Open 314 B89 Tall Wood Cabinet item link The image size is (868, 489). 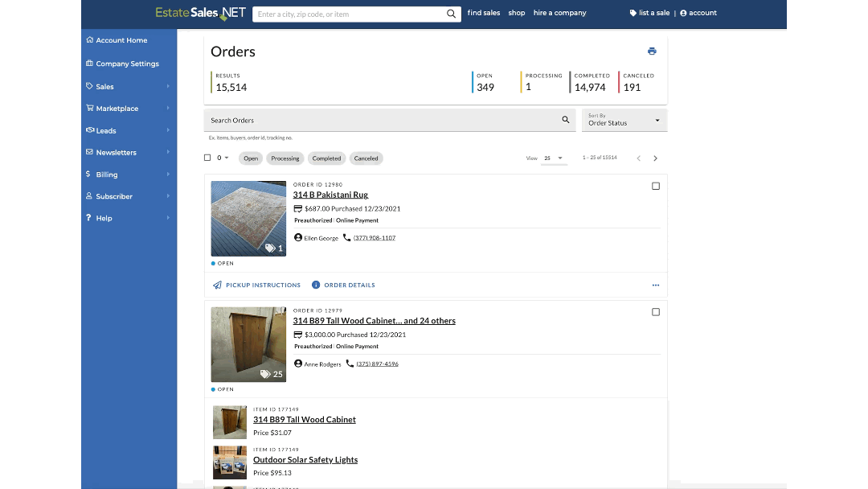tap(305, 419)
